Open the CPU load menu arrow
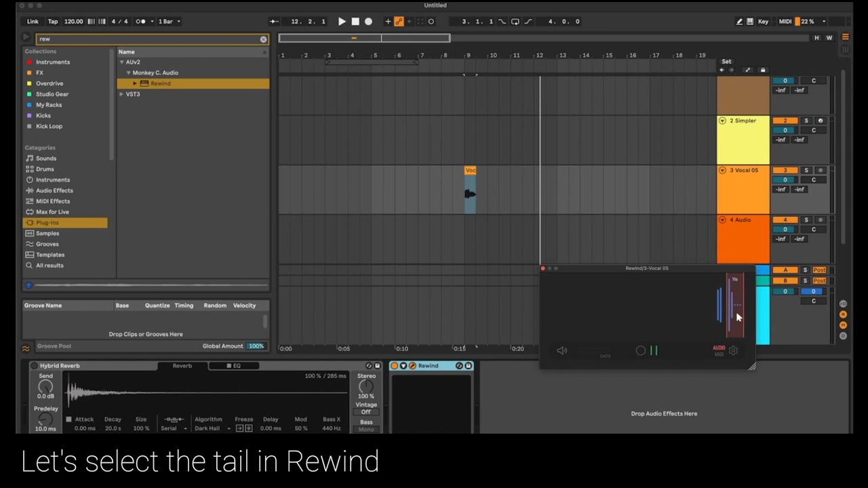This screenshot has width=868, height=488. (x=824, y=22)
